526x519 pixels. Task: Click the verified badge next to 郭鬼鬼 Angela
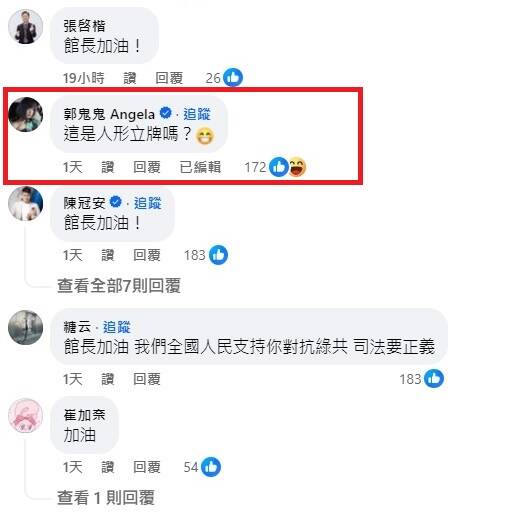[165, 113]
